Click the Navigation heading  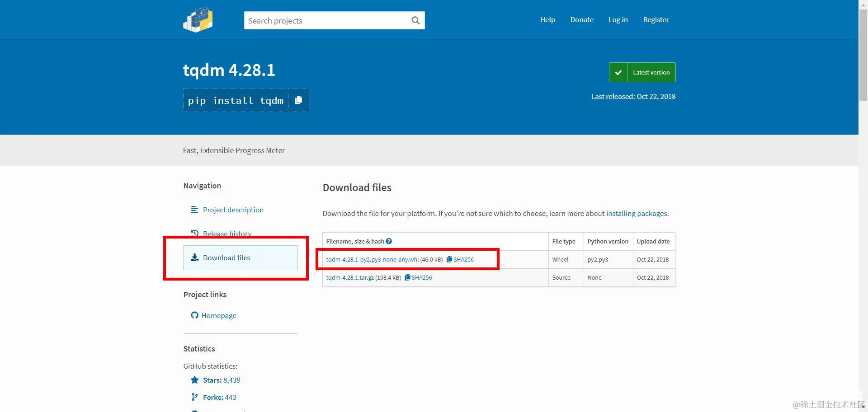tap(202, 186)
